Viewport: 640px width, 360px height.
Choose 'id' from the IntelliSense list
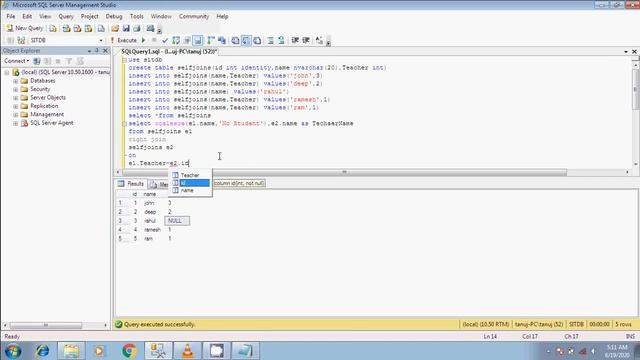pyautogui.click(x=190, y=183)
